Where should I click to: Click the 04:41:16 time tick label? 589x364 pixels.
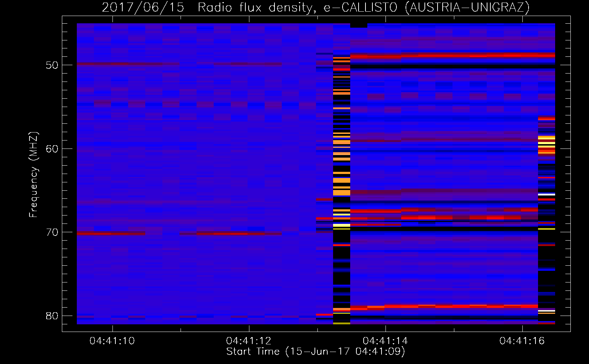[522, 341]
